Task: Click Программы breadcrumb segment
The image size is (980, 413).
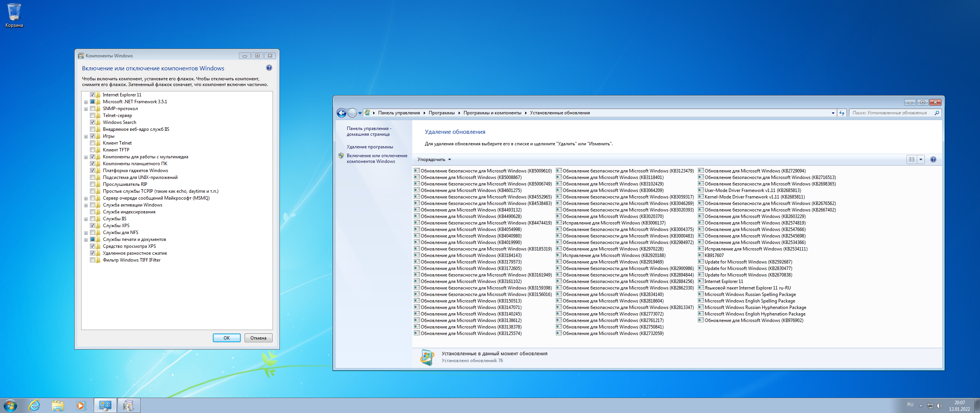Action: [441, 113]
